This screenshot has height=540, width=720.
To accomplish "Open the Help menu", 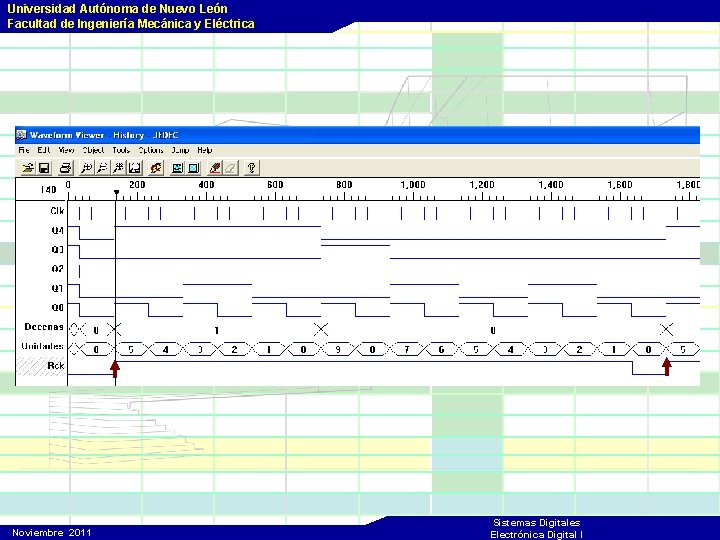I will pos(205,150).
